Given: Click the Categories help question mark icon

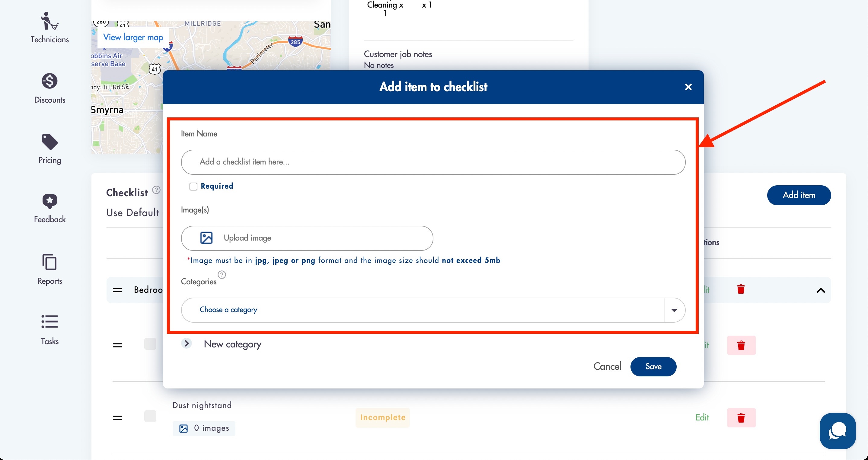Looking at the screenshot, I should tap(222, 275).
